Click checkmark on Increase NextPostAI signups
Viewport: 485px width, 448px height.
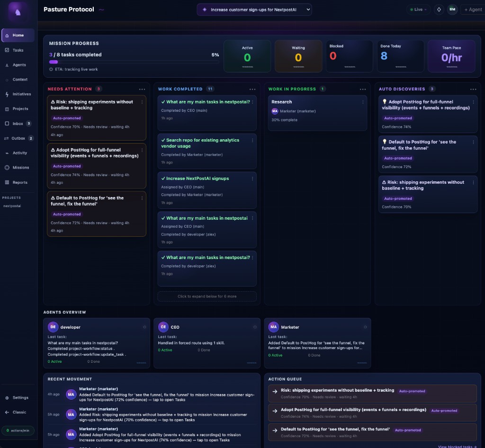(x=163, y=179)
